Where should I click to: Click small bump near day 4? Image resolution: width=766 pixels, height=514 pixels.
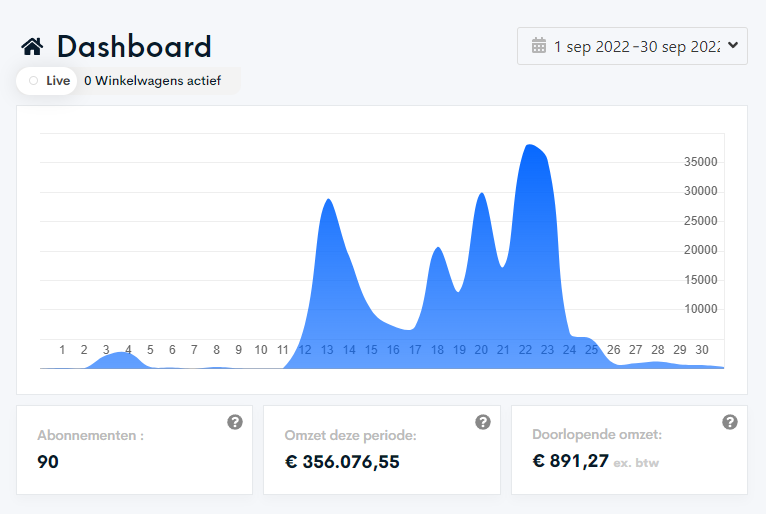pyautogui.click(x=119, y=353)
